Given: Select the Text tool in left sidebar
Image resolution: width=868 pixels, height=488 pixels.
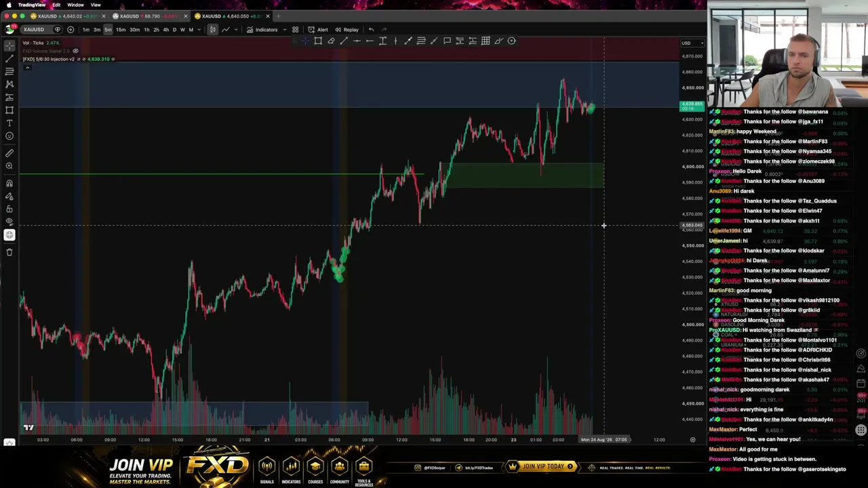Looking at the screenshot, I should tap(9, 123).
